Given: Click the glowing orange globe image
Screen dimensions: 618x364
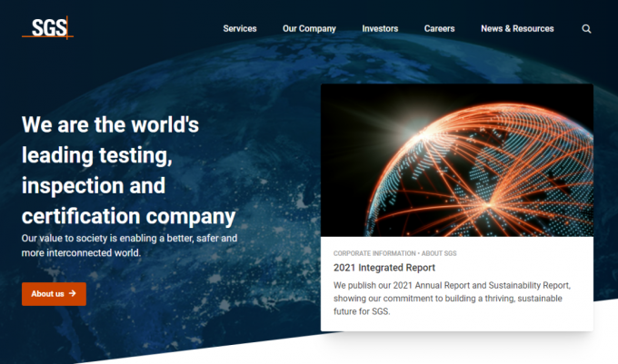Looking at the screenshot, I should click(x=456, y=161).
